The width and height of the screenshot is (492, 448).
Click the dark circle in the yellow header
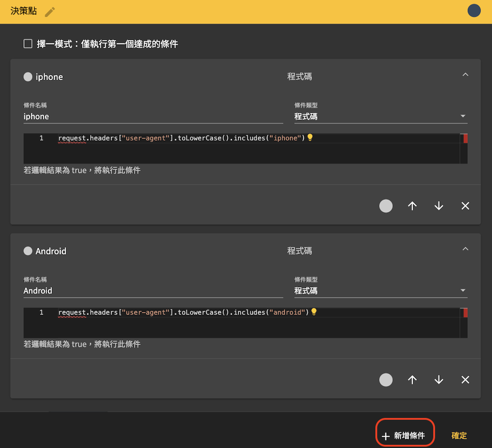(x=474, y=10)
